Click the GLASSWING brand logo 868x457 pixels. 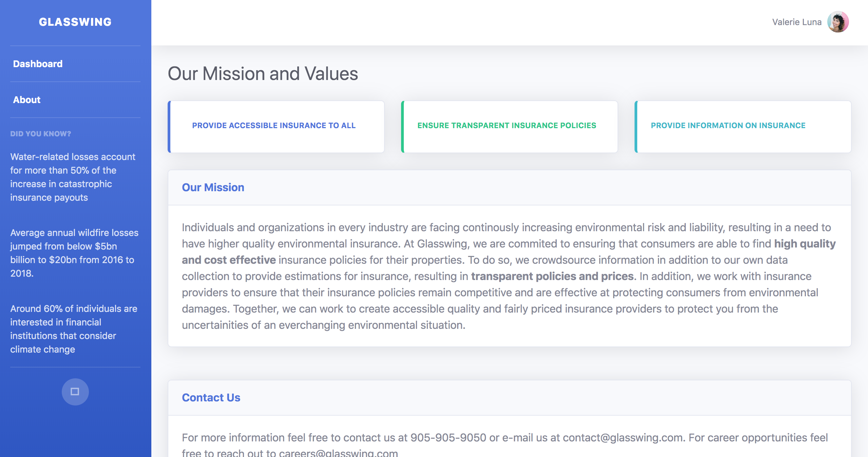pyautogui.click(x=75, y=22)
